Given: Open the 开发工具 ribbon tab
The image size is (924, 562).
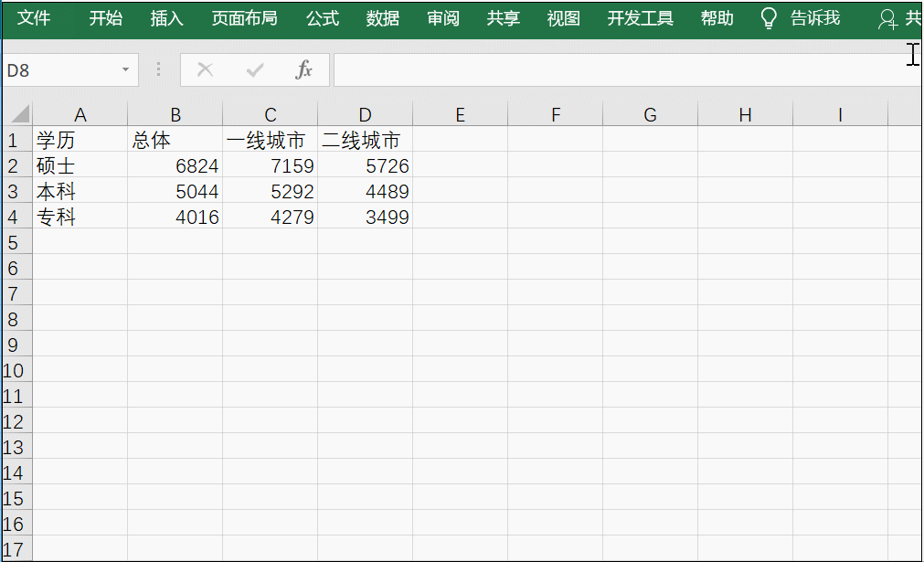Looking at the screenshot, I should click(640, 18).
